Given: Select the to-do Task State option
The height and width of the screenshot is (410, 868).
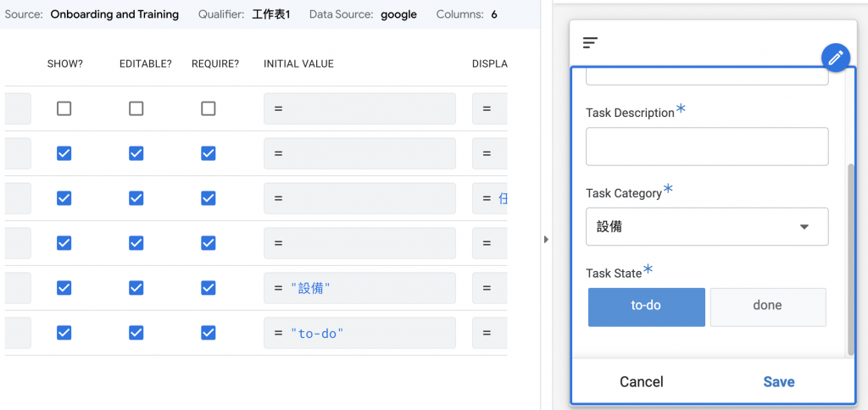Looking at the screenshot, I should (x=646, y=306).
